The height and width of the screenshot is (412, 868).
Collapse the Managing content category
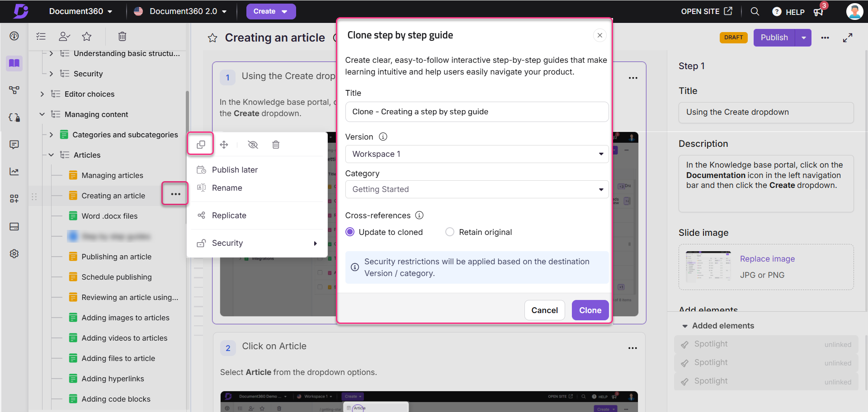42,114
